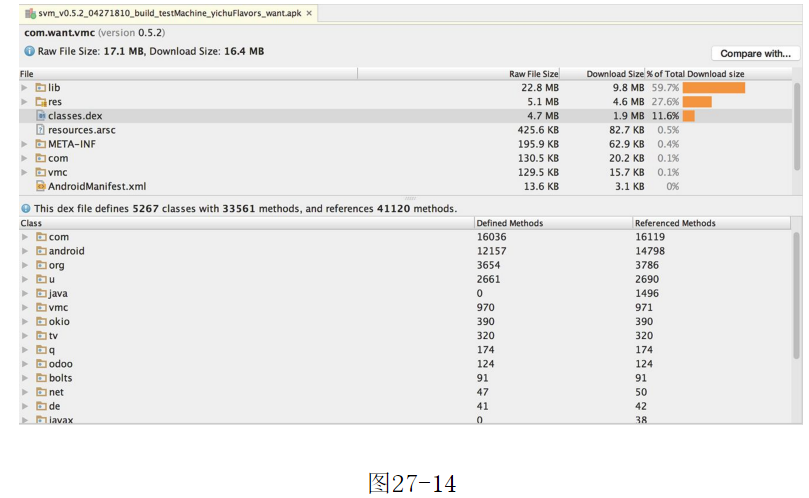Expand the org package arrow
Viewport: 809px width, 498px height.
pyautogui.click(x=24, y=265)
